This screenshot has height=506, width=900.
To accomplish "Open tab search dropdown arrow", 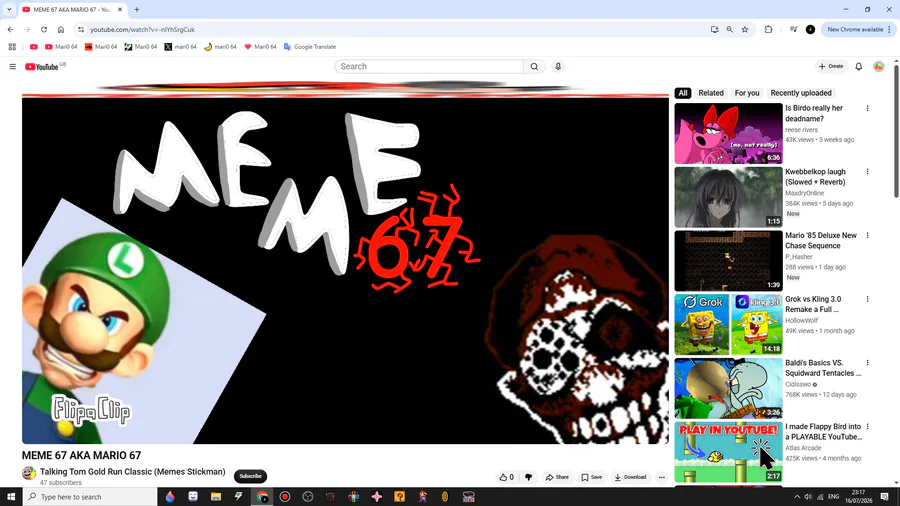I will 9,9.
